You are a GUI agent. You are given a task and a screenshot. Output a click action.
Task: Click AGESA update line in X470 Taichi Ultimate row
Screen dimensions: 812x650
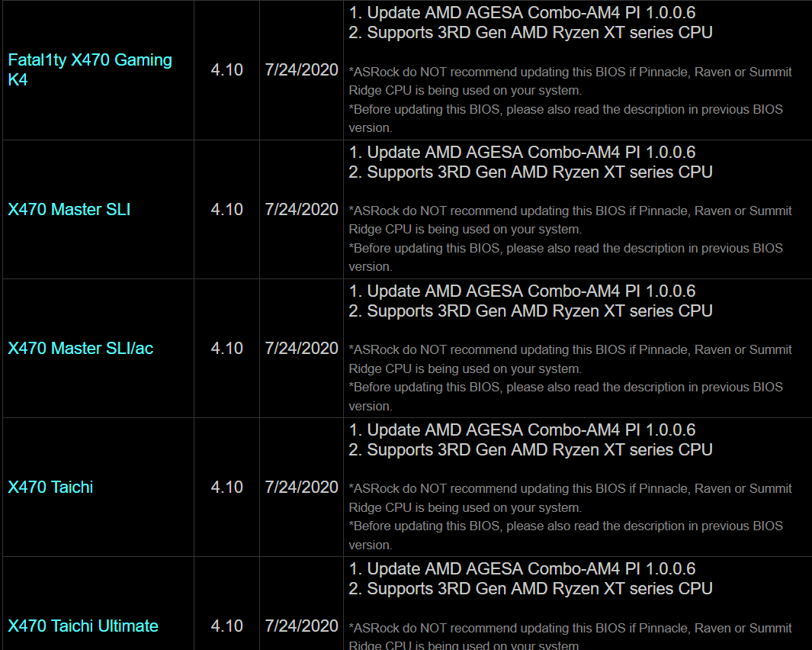522,569
